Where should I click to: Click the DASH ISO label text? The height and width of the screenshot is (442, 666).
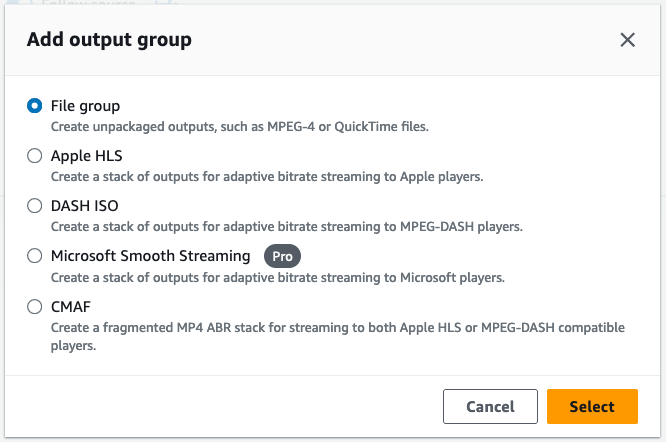tap(84, 206)
